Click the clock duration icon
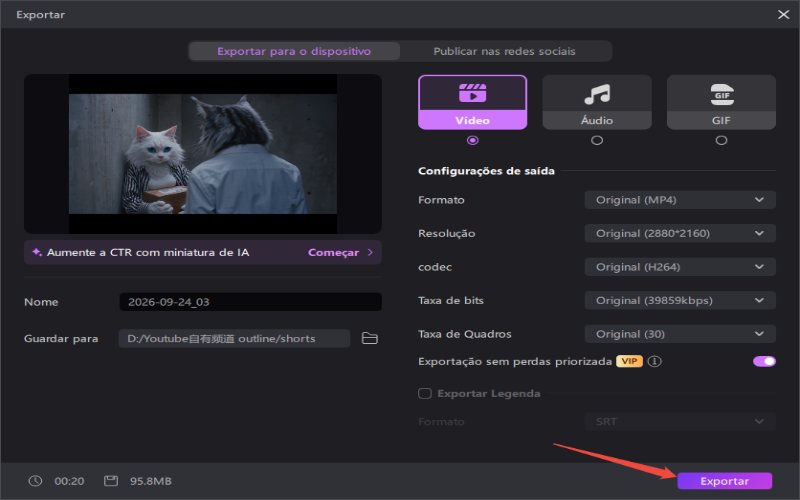 point(35,481)
